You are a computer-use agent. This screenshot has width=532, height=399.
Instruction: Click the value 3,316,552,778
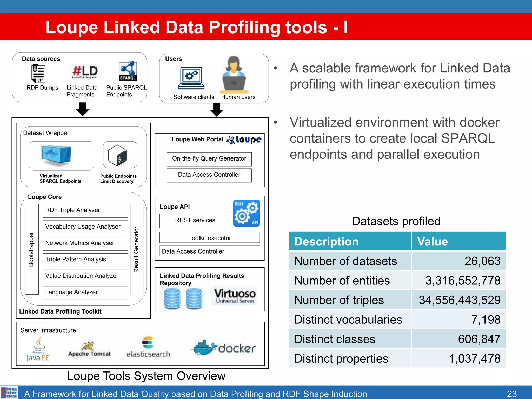click(x=463, y=281)
